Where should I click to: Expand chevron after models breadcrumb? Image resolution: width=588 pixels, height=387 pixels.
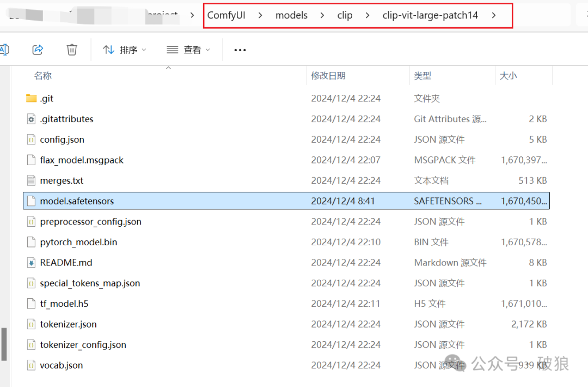(x=322, y=15)
